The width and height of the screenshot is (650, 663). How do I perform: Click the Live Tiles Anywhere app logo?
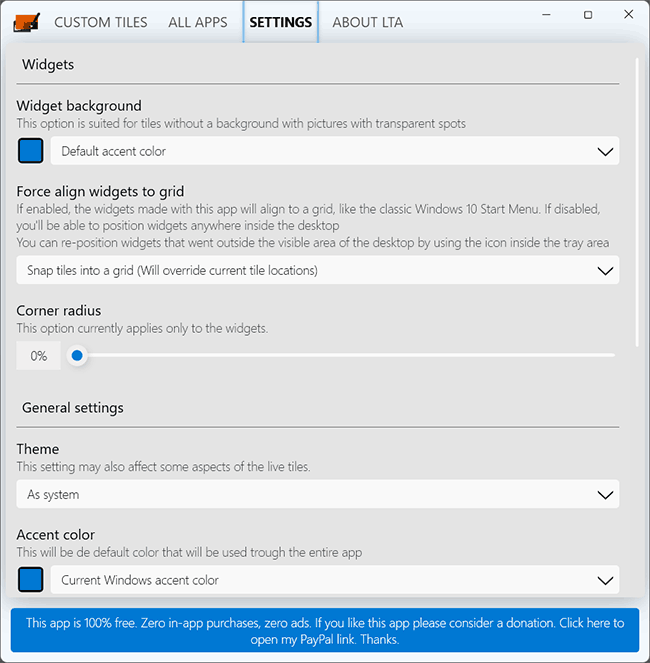27,22
